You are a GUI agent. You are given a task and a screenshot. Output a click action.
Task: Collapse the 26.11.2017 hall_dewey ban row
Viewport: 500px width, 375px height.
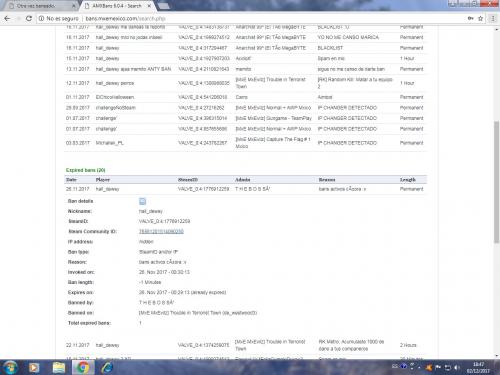click(245, 189)
